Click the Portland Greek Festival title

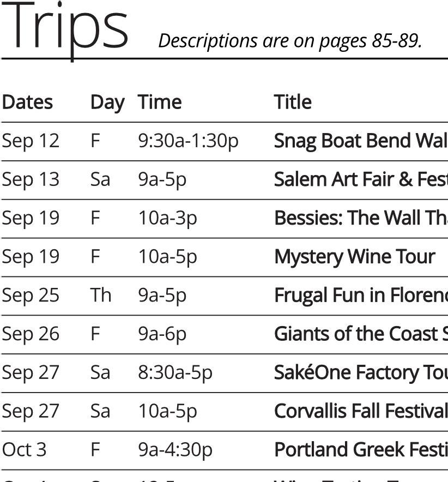(360, 450)
